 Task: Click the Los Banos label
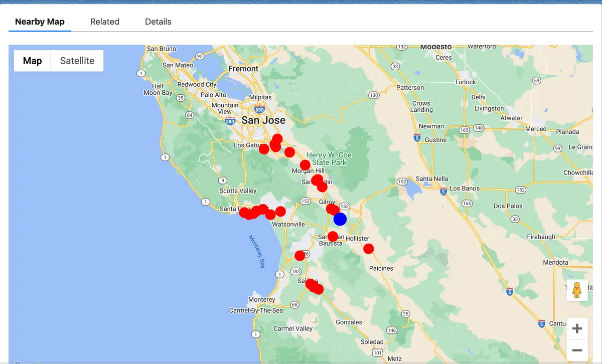[x=465, y=189]
